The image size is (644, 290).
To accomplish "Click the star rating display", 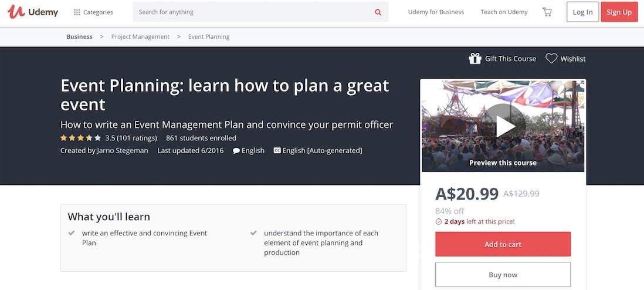I will pyautogui.click(x=80, y=138).
